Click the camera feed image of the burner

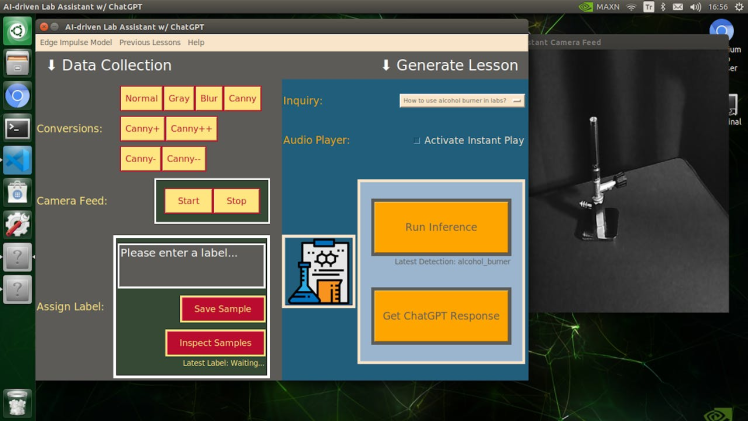[x=629, y=181]
